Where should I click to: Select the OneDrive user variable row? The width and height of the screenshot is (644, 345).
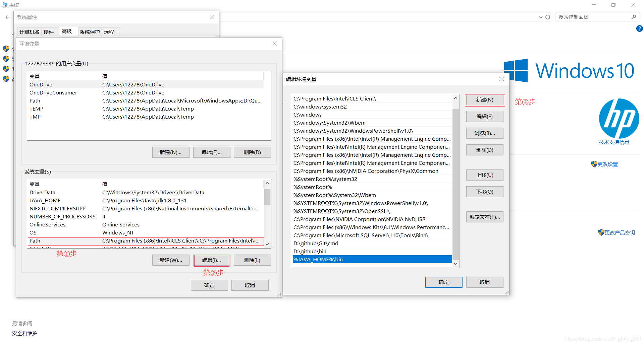coord(146,85)
